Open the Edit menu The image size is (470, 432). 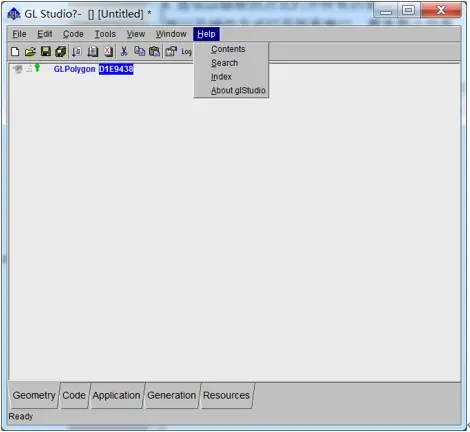45,34
